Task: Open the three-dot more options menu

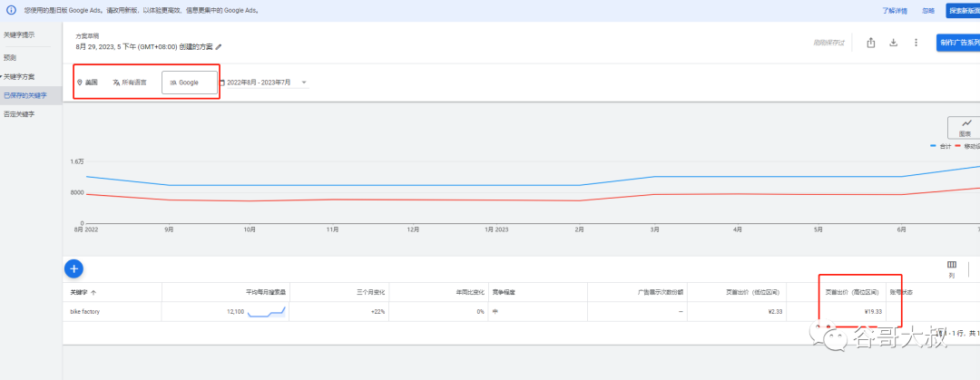Action: 916,43
